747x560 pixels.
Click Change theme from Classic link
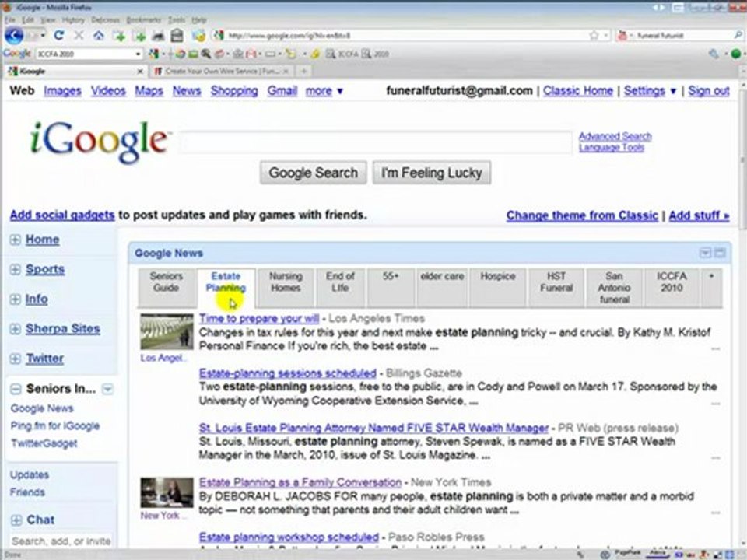click(x=582, y=215)
